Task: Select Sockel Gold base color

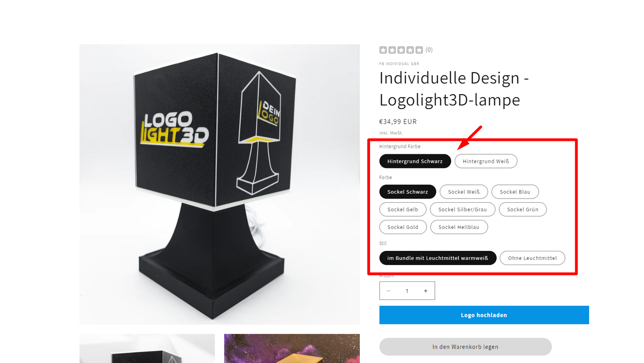Action: (x=403, y=227)
